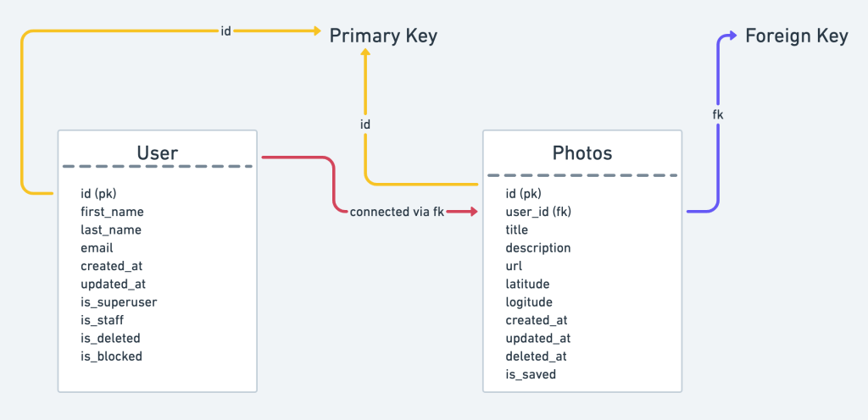Click the Foreign Key label
The height and width of the screenshot is (420, 868).
796,36
